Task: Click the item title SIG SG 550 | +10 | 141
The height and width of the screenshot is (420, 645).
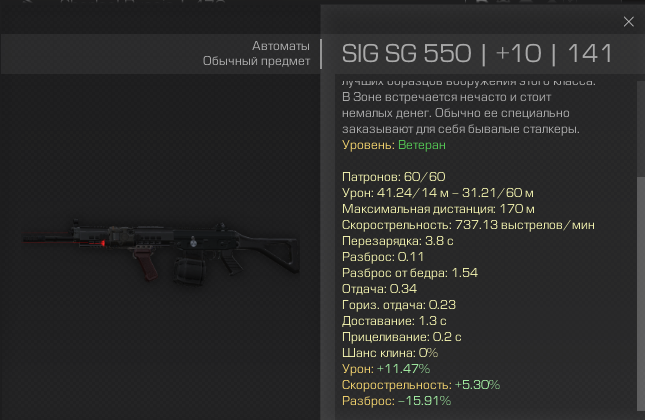Action: (477, 53)
